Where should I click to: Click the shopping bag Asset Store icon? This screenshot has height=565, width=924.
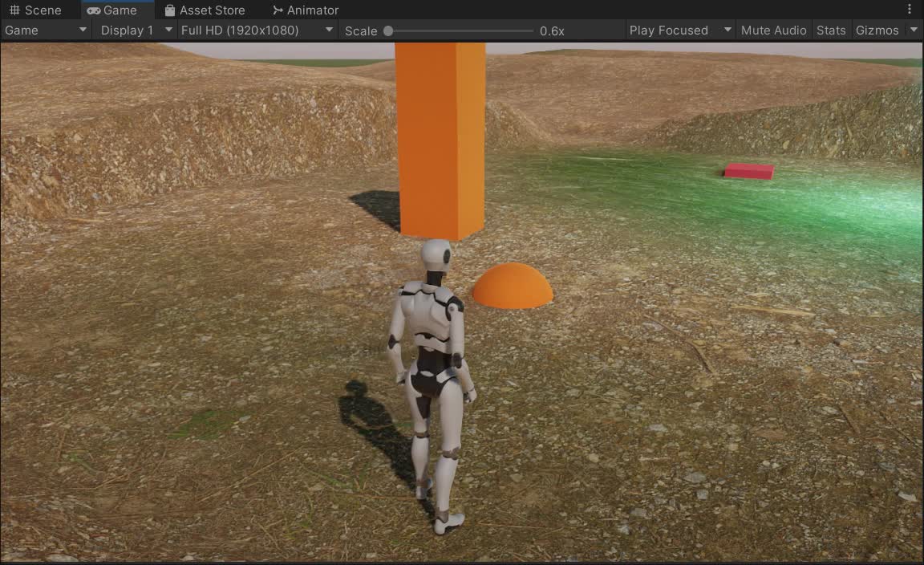170,10
